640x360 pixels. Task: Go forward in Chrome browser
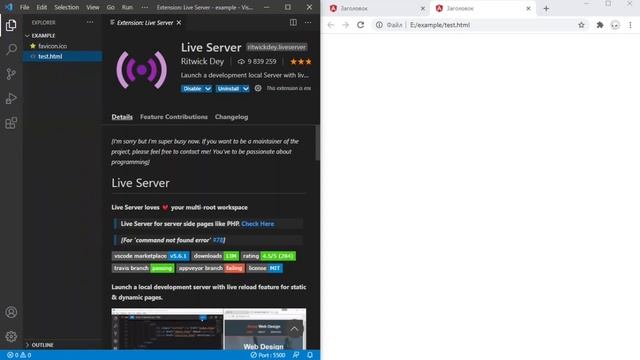345,25
